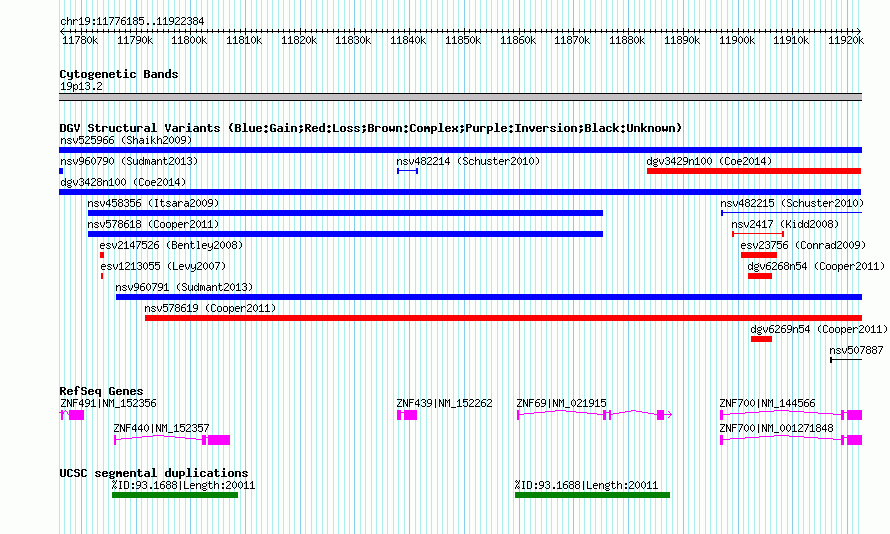Click the Cytogenetic Bands track title
The width and height of the screenshot is (890, 534).
point(119,74)
